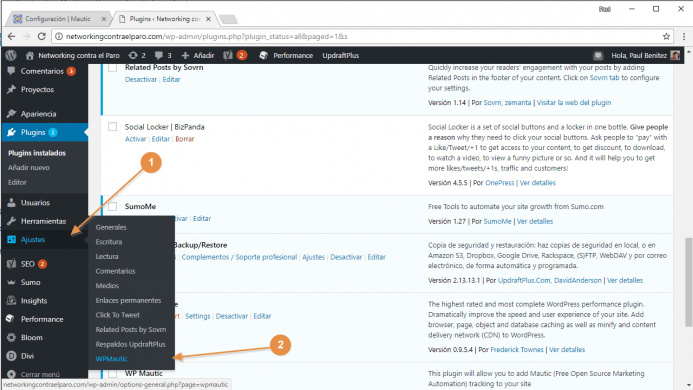Click the browser back arrow

click(11, 36)
